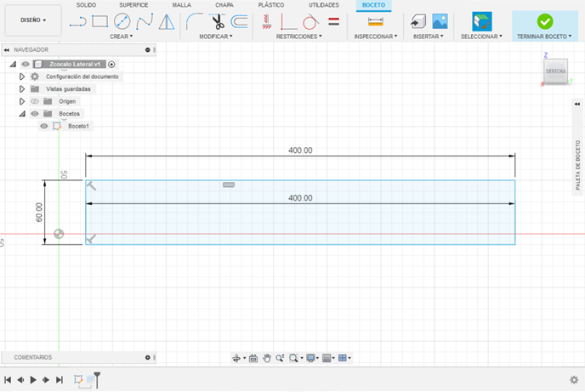
Task: Apply the Tangent constraint
Action: pos(311,21)
